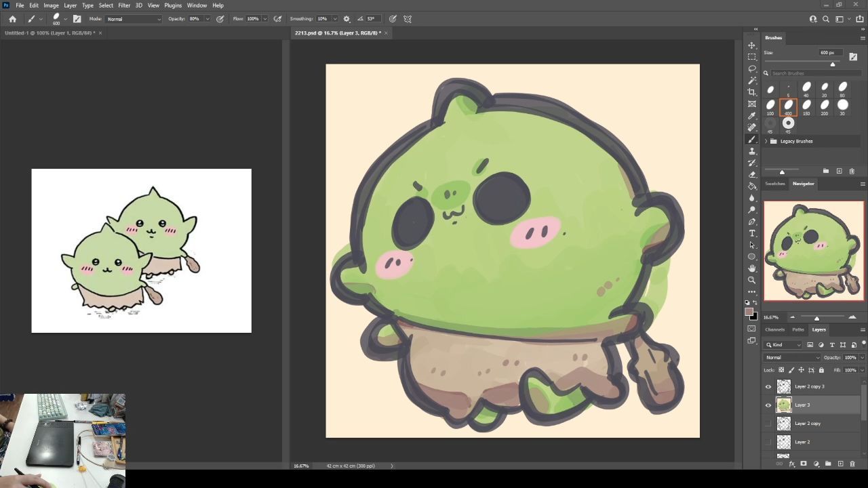Click the symmetry butterfly icon in options bar
868x488 pixels.
408,19
